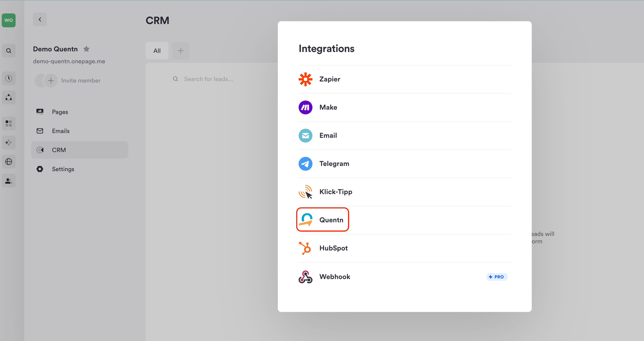Click the grid templates icon in the left rail
This screenshot has height=341, width=644.
click(8, 123)
